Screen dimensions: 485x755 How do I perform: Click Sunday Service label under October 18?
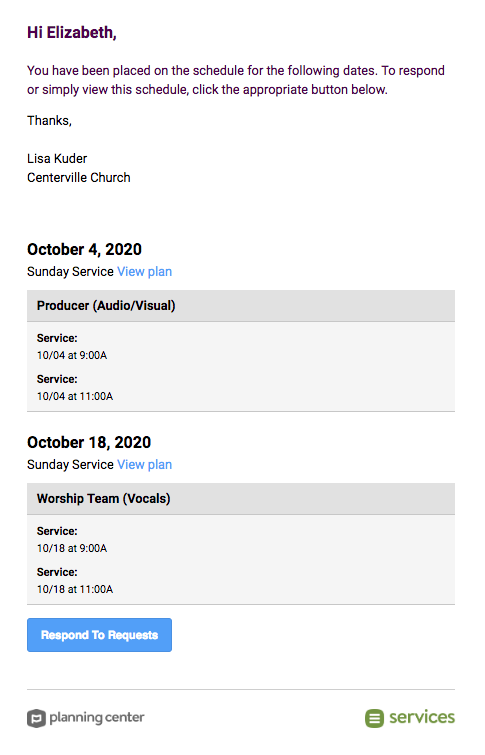click(x=70, y=465)
